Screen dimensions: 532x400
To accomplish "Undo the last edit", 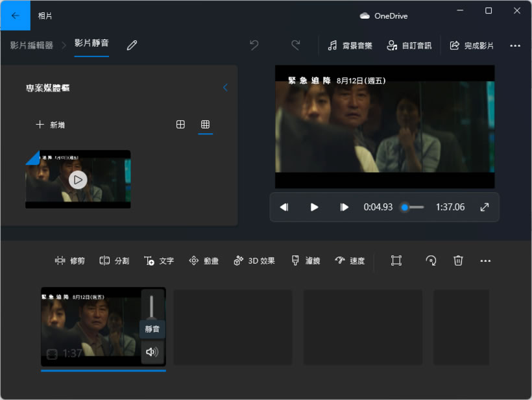I will click(x=254, y=45).
